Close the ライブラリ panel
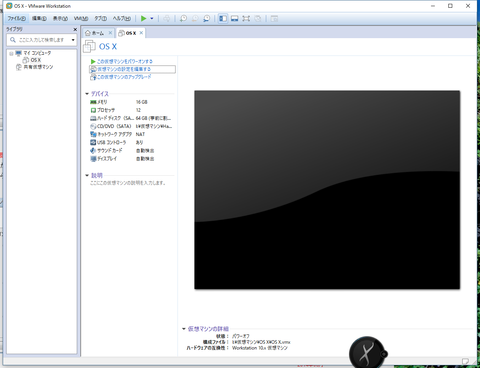480x368 pixels. [75, 29]
